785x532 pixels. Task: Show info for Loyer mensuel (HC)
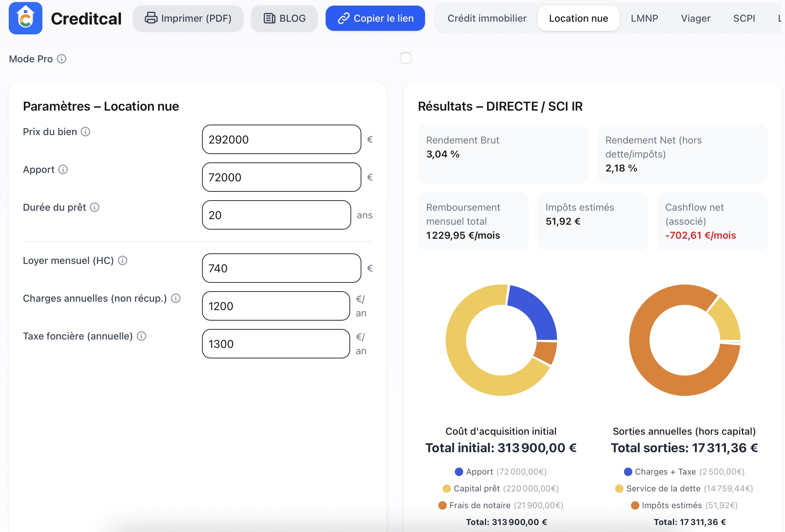(122, 260)
